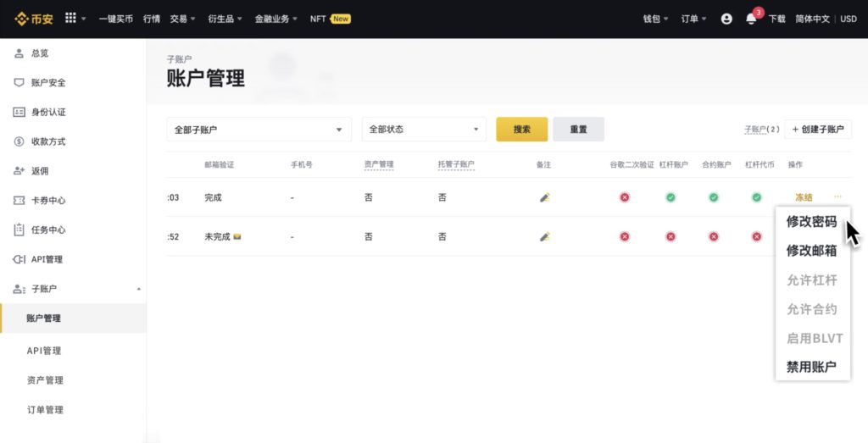Viewport: 868px width, 443px height.
Task: Edit remark pencil in 未完成 row
Action: (545, 236)
